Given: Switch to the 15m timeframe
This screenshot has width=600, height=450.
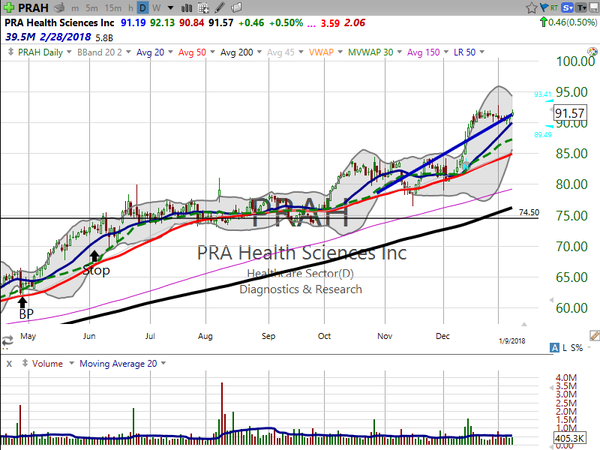Looking at the screenshot, I should (x=113, y=8).
